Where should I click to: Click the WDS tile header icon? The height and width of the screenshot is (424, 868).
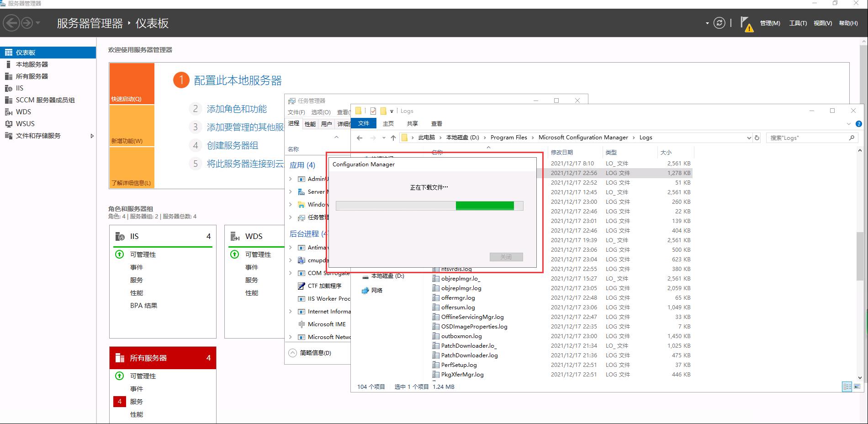click(235, 236)
